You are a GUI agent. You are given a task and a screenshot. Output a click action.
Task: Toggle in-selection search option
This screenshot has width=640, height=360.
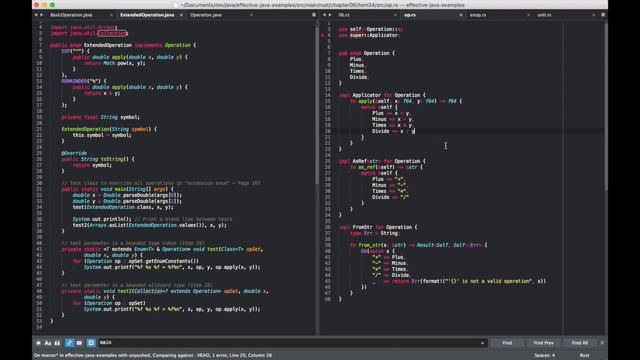pyautogui.click(x=79, y=343)
